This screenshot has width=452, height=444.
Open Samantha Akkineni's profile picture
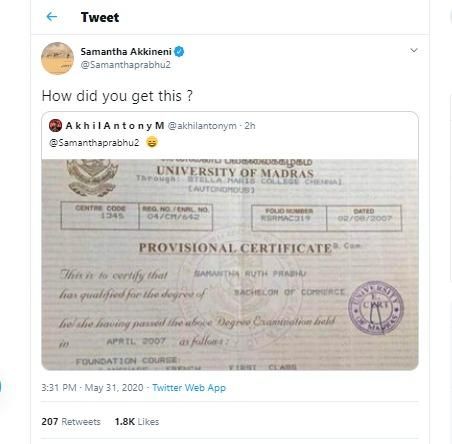pos(57,58)
